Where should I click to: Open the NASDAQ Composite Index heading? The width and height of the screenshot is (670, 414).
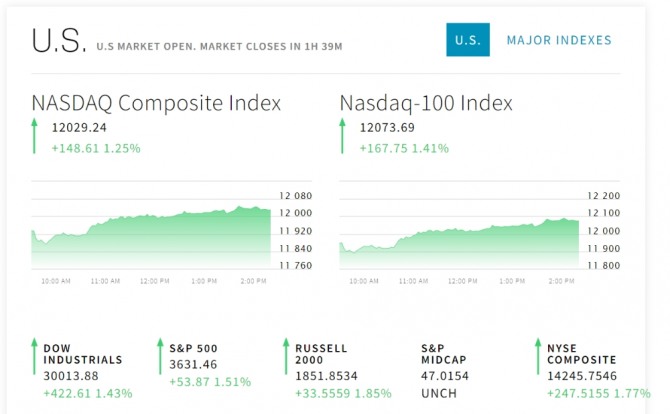point(156,103)
